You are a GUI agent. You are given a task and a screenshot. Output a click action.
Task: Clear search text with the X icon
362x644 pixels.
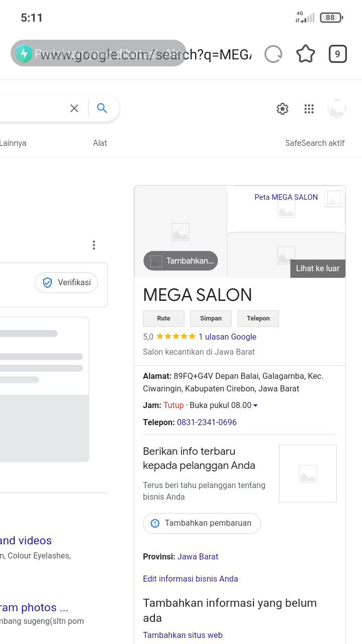(x=74, y=108)
